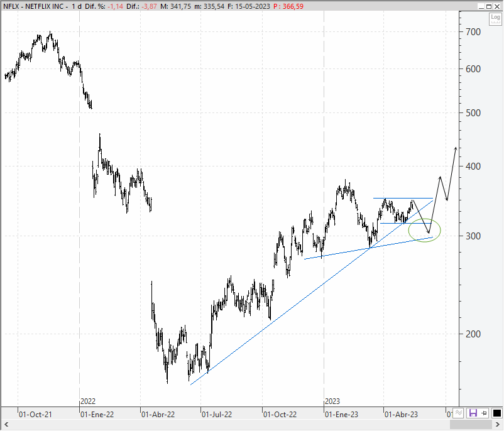
Task: Click the m: 335,54 low value
Action: (x=209, y=6)
